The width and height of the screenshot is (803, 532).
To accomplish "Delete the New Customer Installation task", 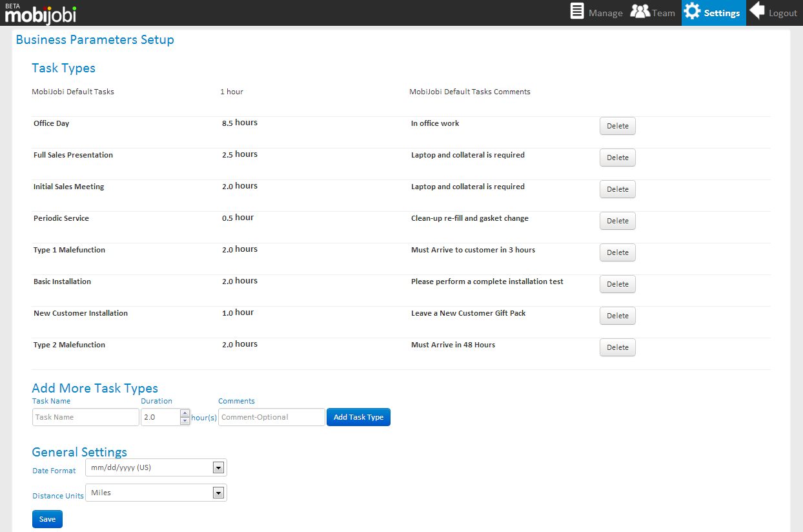I will point(617,316).
